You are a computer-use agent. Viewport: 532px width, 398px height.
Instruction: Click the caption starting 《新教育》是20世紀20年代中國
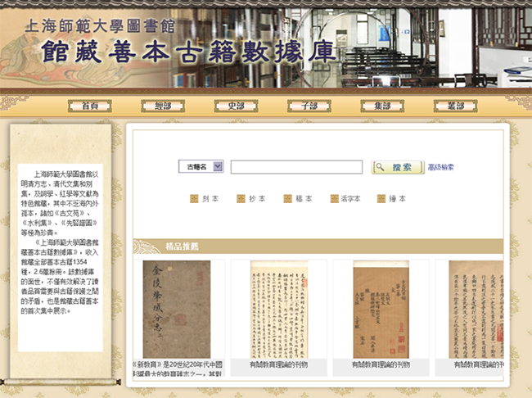178,369
